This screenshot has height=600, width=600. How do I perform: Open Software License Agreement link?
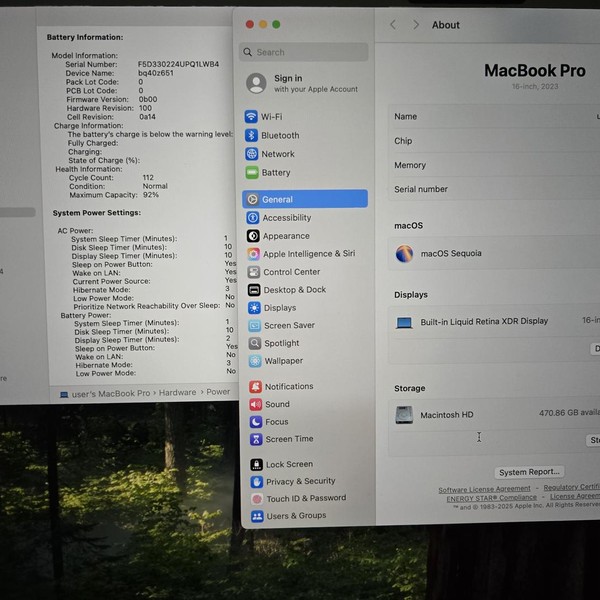484,489
